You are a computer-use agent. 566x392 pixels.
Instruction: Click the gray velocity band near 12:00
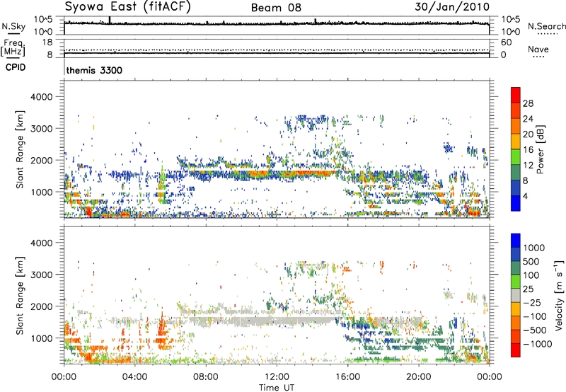click(267, 320)
